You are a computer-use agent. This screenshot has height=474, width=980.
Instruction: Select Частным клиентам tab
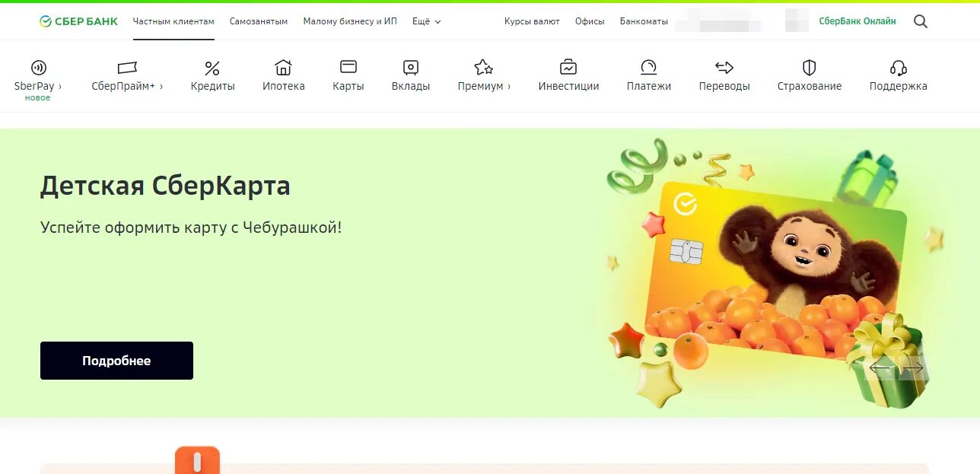[173, 21]
